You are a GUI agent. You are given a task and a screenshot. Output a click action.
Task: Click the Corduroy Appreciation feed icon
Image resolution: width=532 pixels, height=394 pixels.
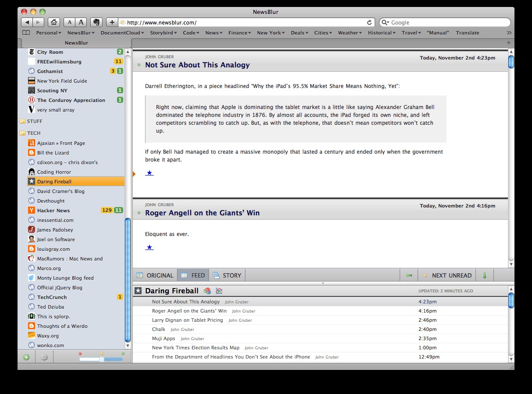[x=32, y=100]
